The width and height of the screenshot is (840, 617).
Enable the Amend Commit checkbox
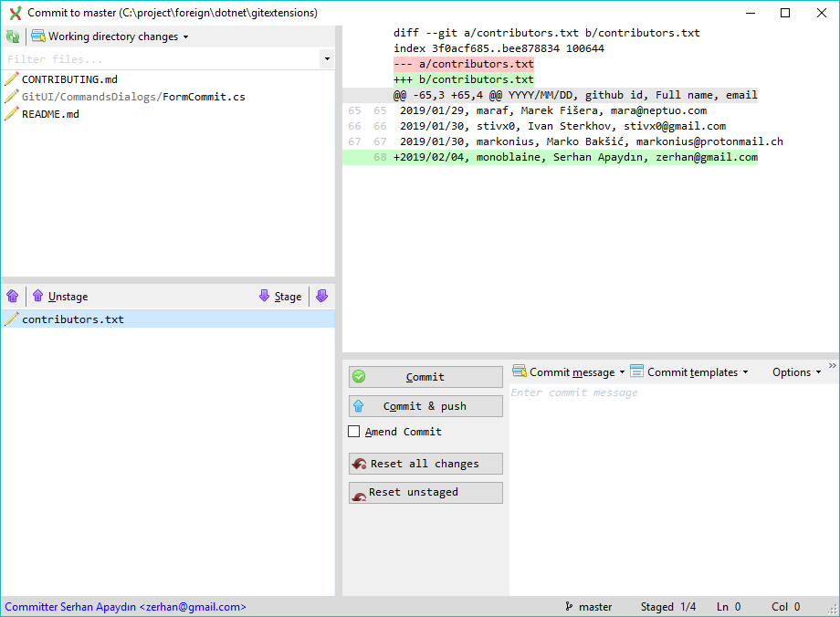354,431
